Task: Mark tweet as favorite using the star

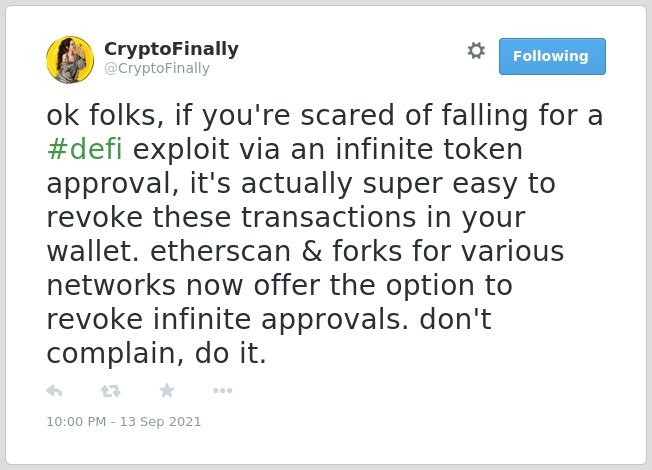Action: click(167, 390)
